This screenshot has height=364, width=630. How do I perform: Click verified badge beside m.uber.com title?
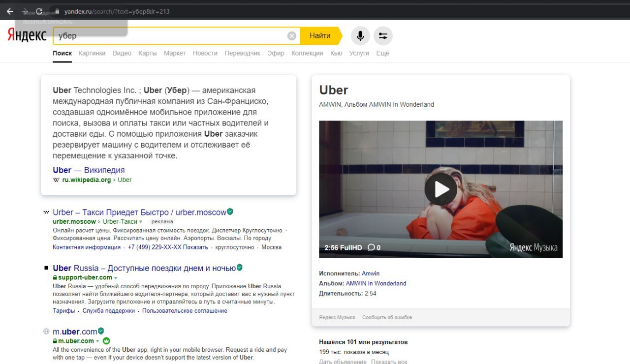coord(101,331)
